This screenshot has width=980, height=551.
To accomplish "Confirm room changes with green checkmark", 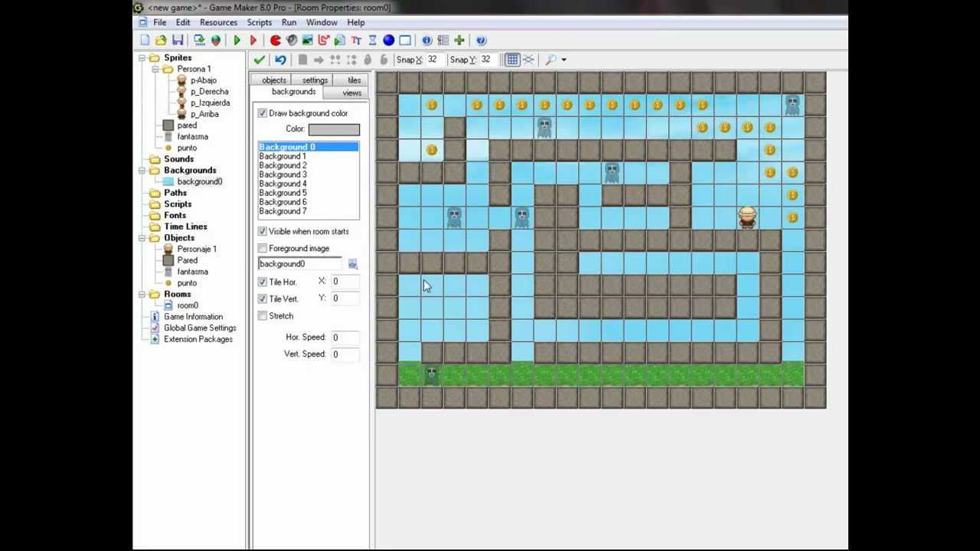I will click(x=259, y=60).
